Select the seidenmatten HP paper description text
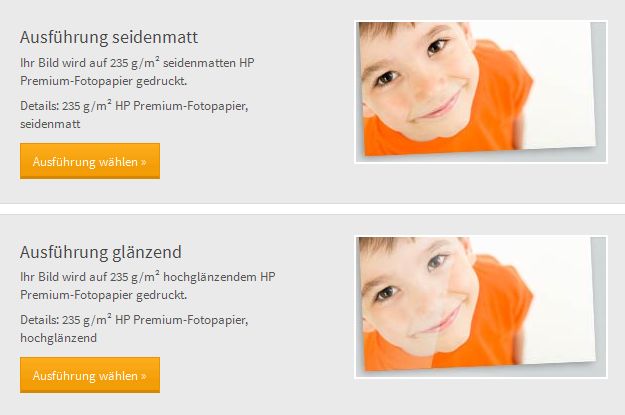This screenshot has height=415, width=625. coord(137,72)
